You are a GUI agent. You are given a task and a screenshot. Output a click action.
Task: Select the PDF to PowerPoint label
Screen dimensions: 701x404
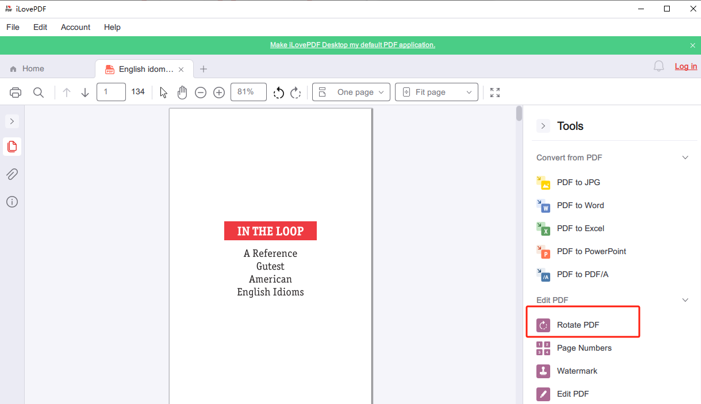591,252
